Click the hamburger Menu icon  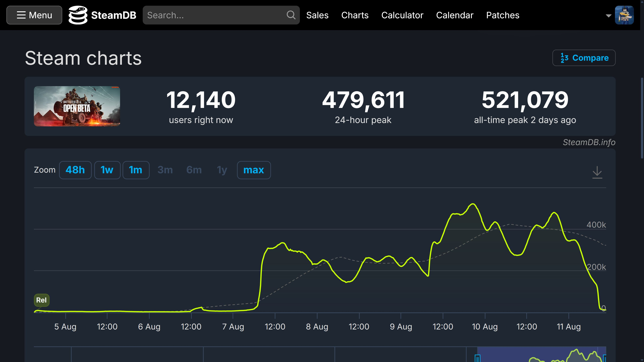21,15
